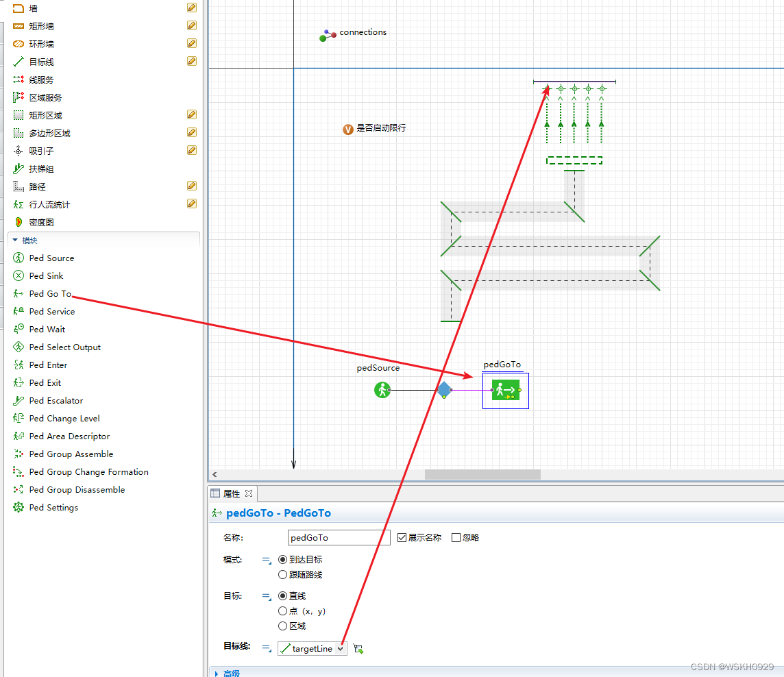The image size is (784, 677).
Task: Select the 线服务 line service icon
Action: tap(19, 79)
